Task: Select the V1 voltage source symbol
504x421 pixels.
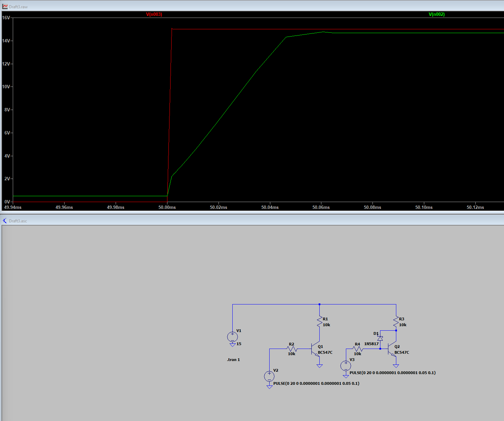Action: [x=232, y=337]
